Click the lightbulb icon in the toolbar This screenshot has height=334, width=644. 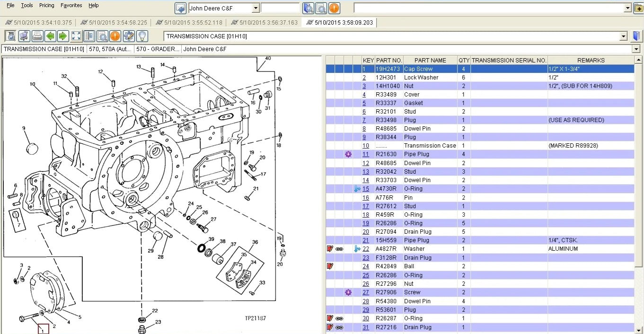point(141,36)
